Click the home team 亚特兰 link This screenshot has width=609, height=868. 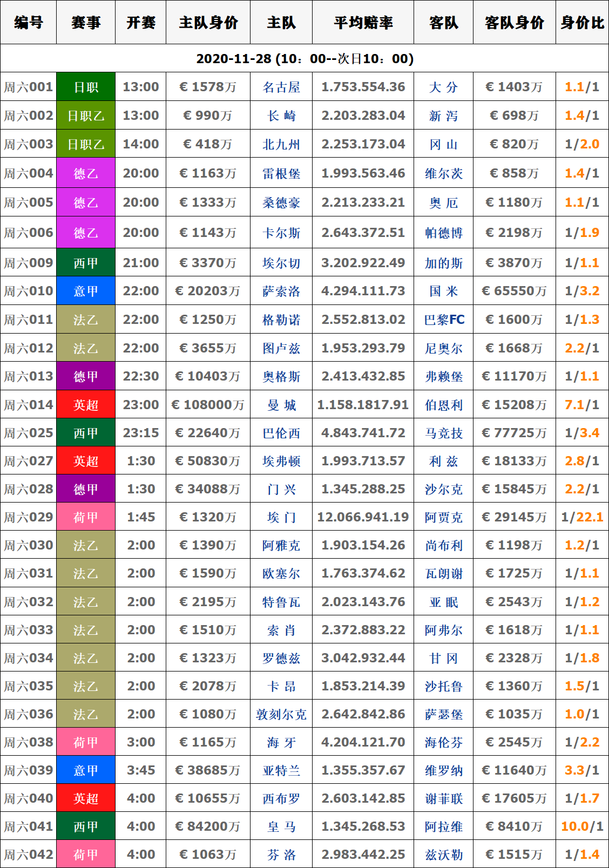281,771
